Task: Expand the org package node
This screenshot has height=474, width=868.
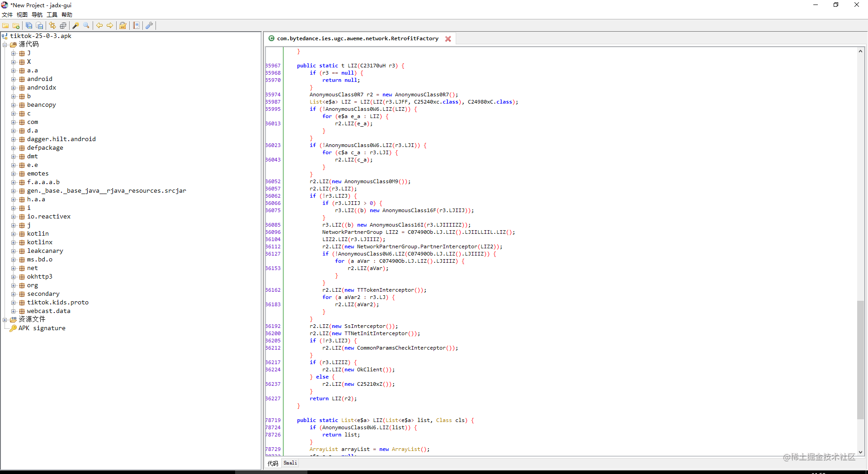Action: point(14,285)
